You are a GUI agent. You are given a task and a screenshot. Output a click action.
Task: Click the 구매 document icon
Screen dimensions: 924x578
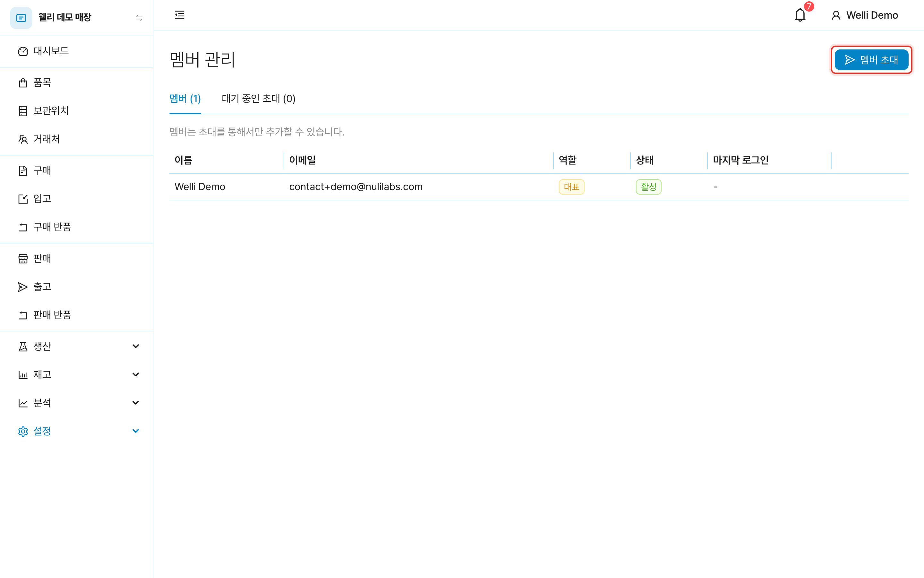point(23,171)
